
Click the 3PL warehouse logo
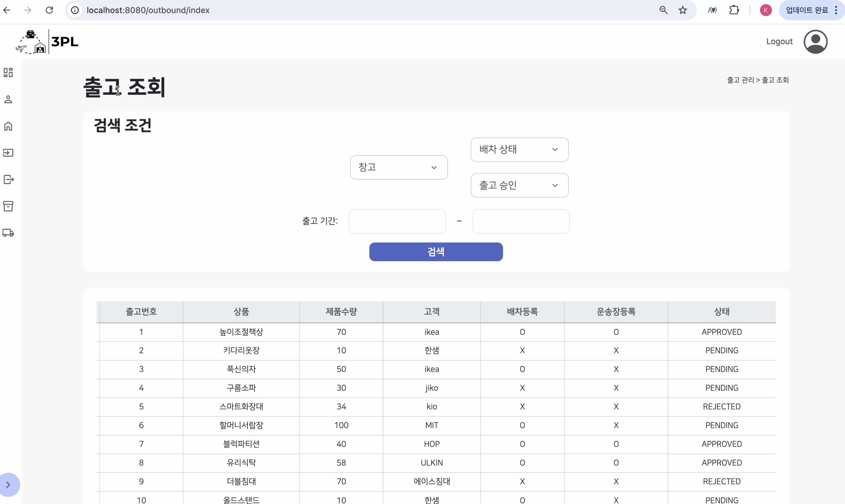coord(47,41)
